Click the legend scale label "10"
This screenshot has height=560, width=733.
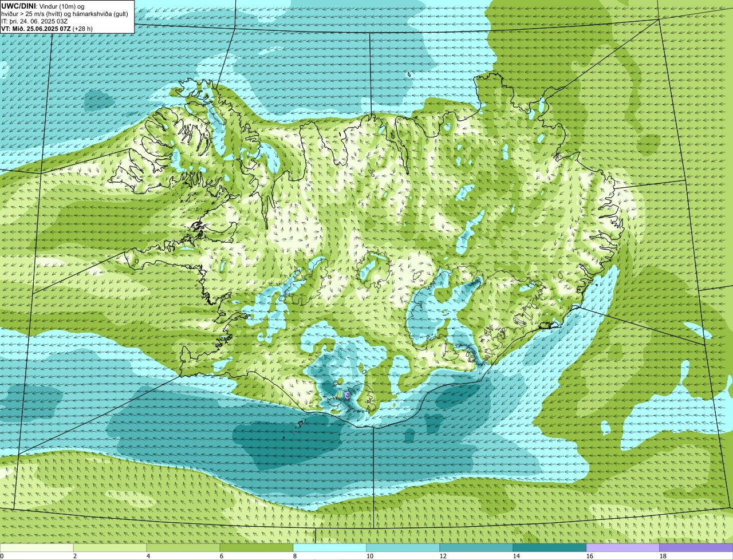pos(370,556)
